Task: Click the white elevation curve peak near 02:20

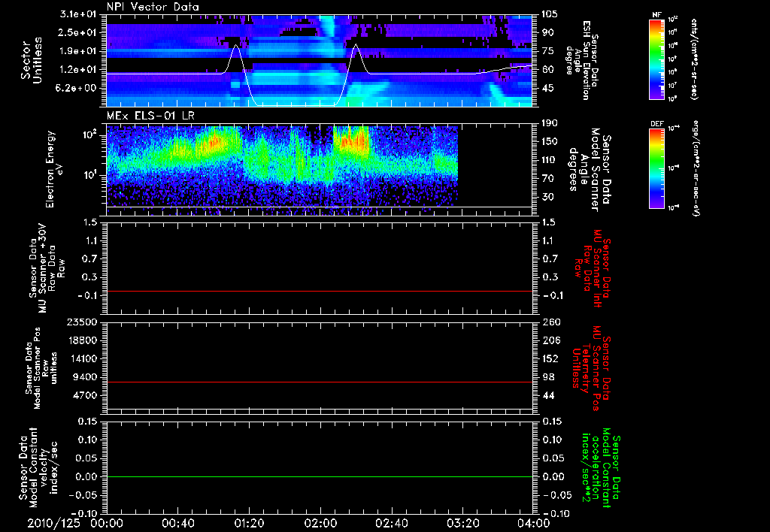Action: tap(356, 45)
